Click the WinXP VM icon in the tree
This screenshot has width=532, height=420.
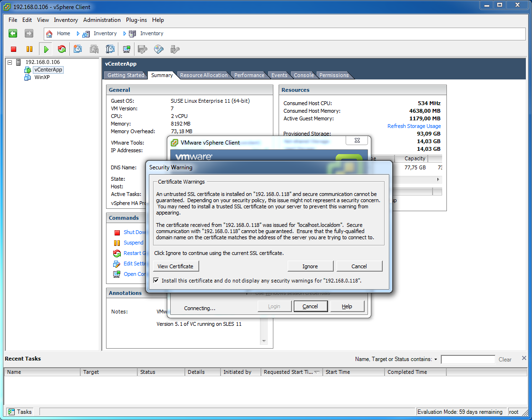point(28,78)
